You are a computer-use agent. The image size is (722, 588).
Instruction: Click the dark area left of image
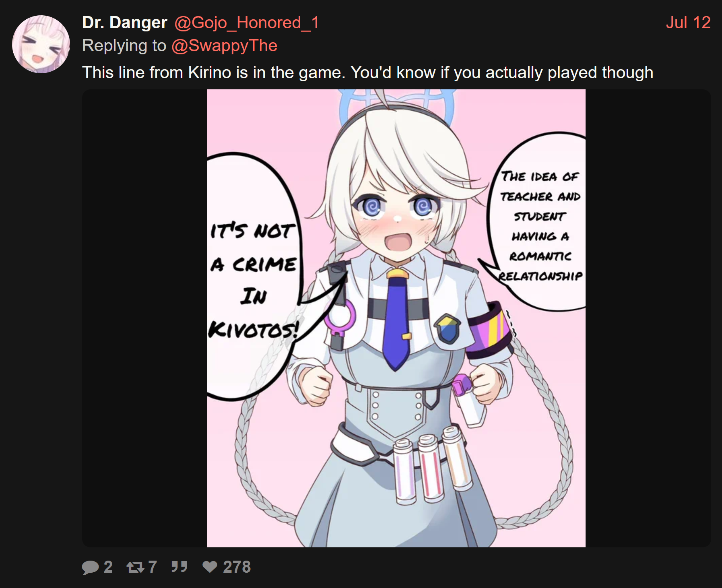tap(144, 318)
